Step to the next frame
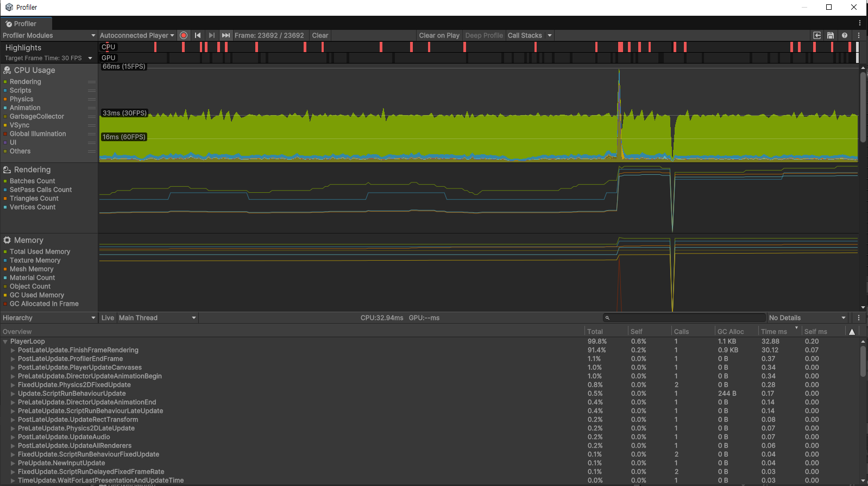Viewport: 868px width, 486px height. pyautogui.click(x=212, y=35)
